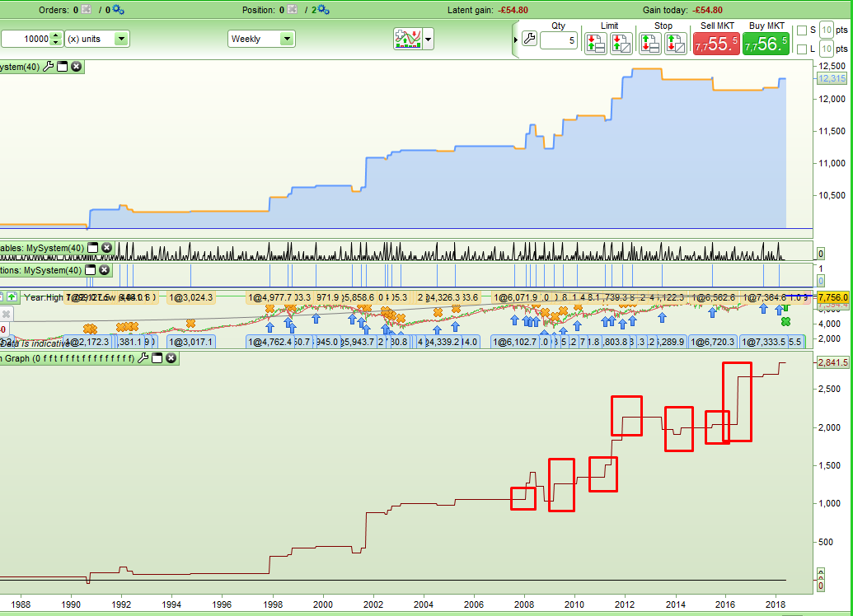
Task: Expand the chart style dropdown arrow
Action: click(426, 39)
